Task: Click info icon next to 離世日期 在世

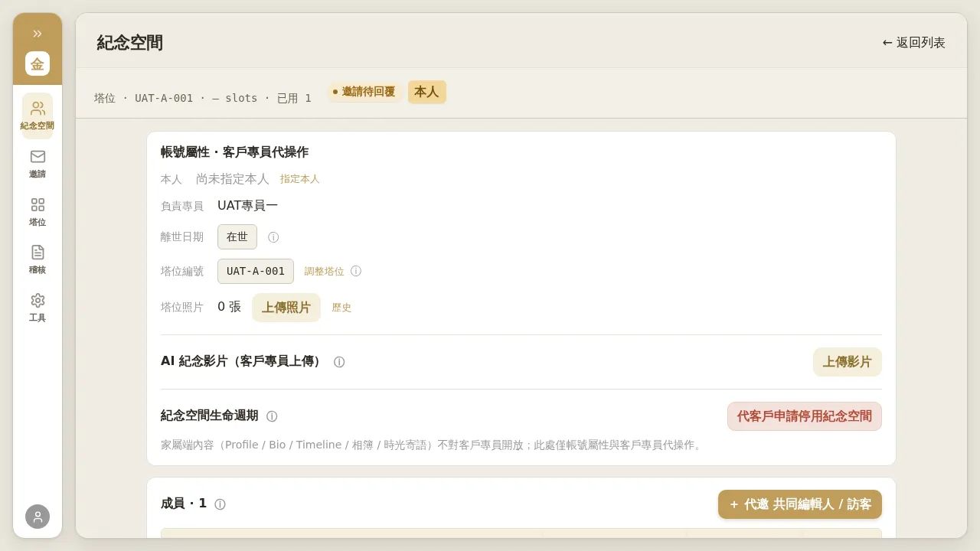Action: tap(273, 237)
